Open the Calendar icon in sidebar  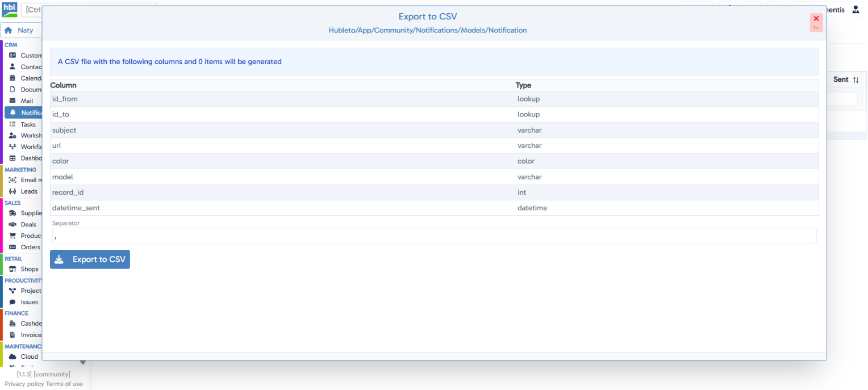(x=12, y=78)
